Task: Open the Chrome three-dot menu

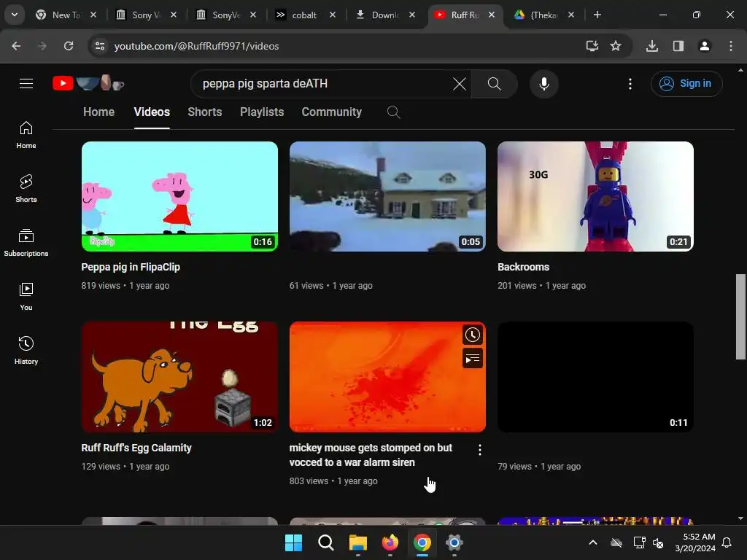Action: tap(730, 46)
